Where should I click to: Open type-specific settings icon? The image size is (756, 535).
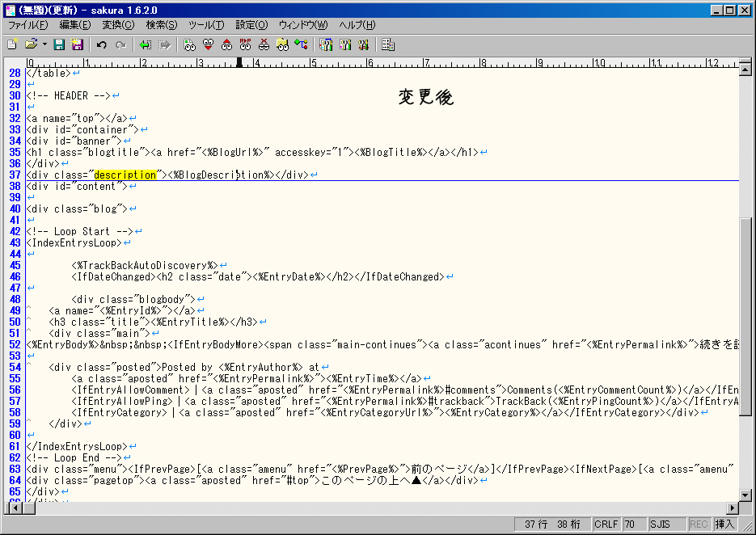(x=345, y=44)
